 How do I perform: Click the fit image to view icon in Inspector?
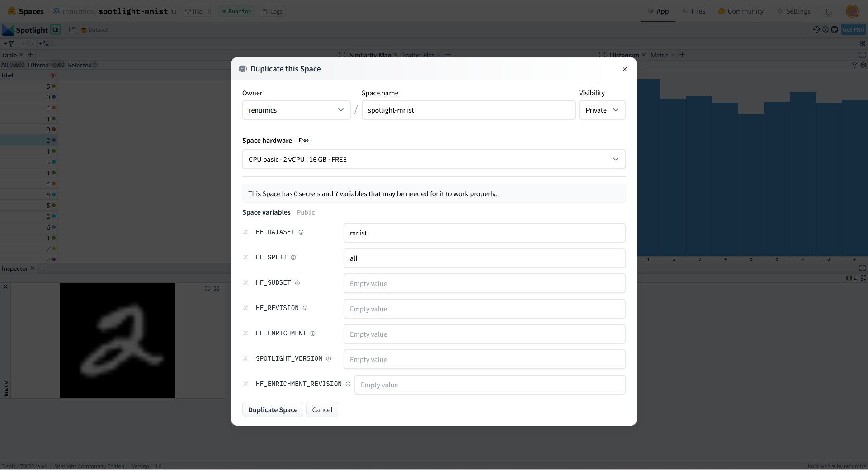coord(217,288)
